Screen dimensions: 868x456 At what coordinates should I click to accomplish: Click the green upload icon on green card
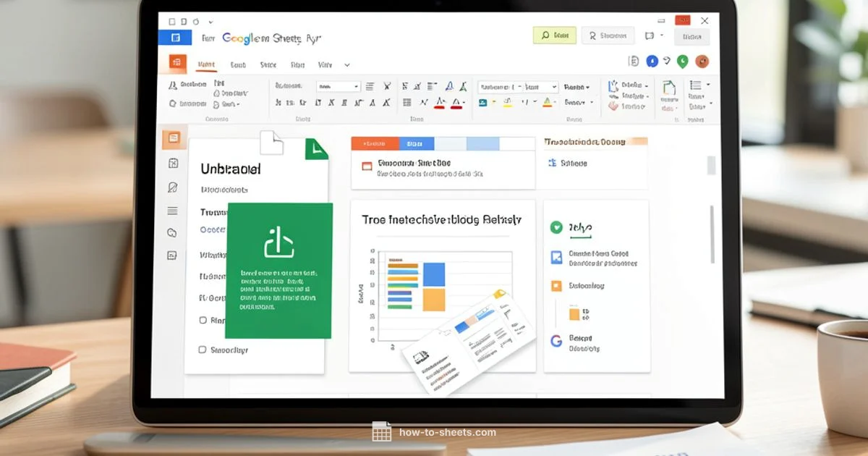point(278,242)
